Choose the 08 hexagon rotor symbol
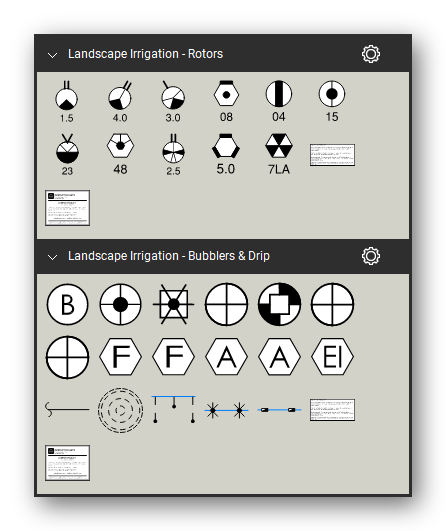Viewport: 446px width, 531px height. pyautogui.click(x=226, y=101)
